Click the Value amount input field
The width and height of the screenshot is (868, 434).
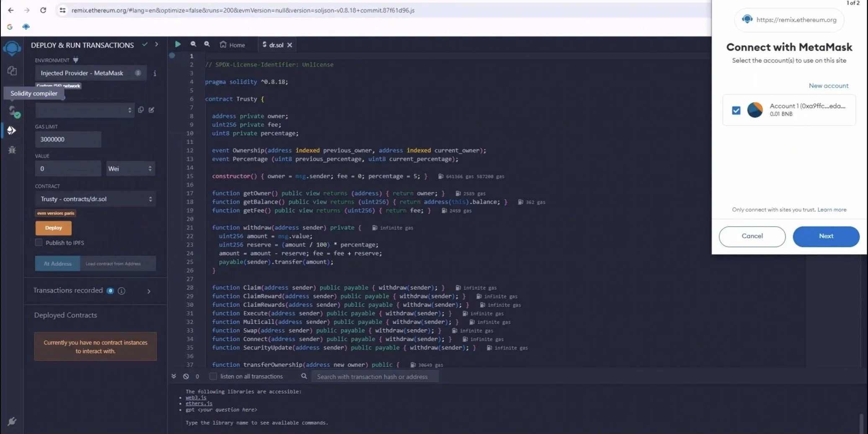68,169
